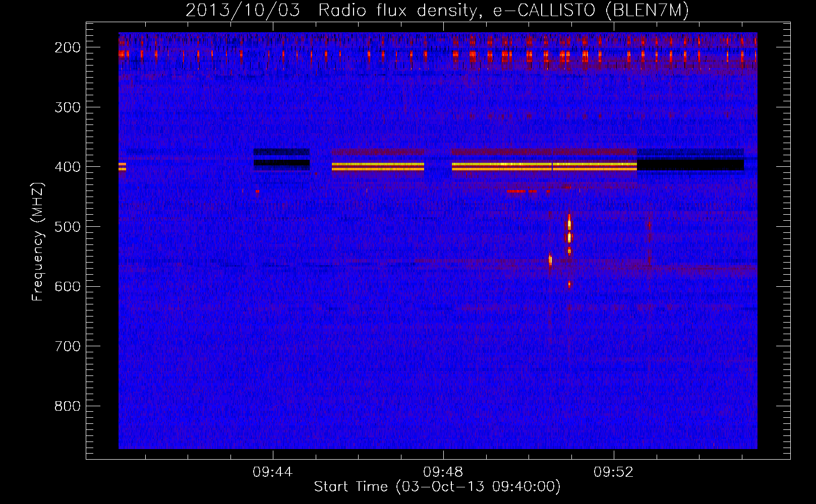
Task: Click the 09:48 time tick label
Action: [x=443, y=472]
